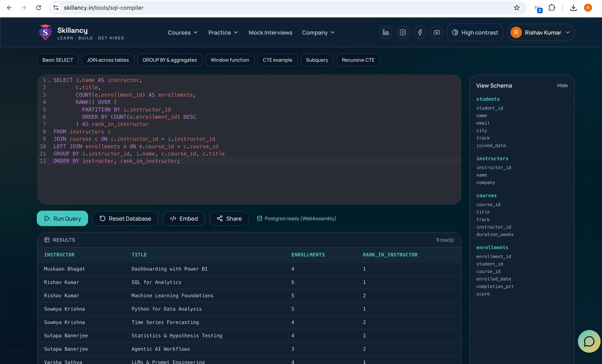Click the 'Muskaan Bhagat' result cell
The height and width of the screenshot is (364, 602).
(64, 269)
